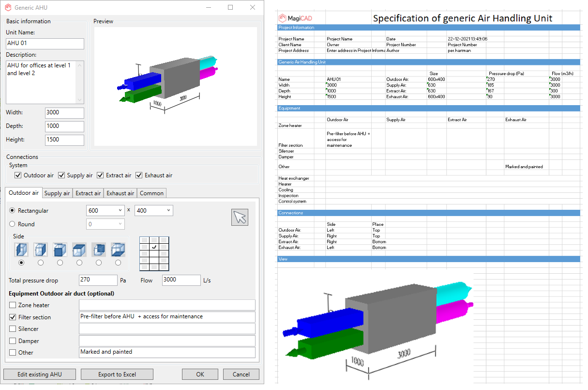Select the '22-12-2021 13:49:06' date cell
Viewport: 588px width, 390px height.
coord(467,39)
